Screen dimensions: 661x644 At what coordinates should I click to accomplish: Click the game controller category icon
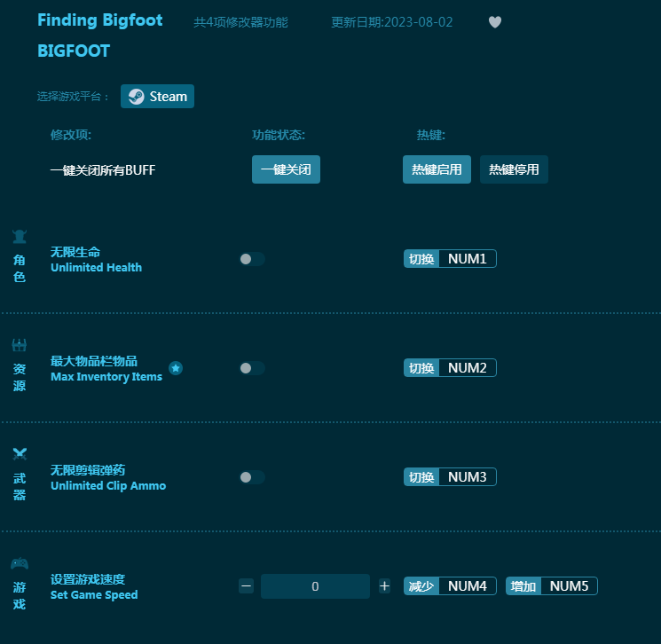(20, 563)
